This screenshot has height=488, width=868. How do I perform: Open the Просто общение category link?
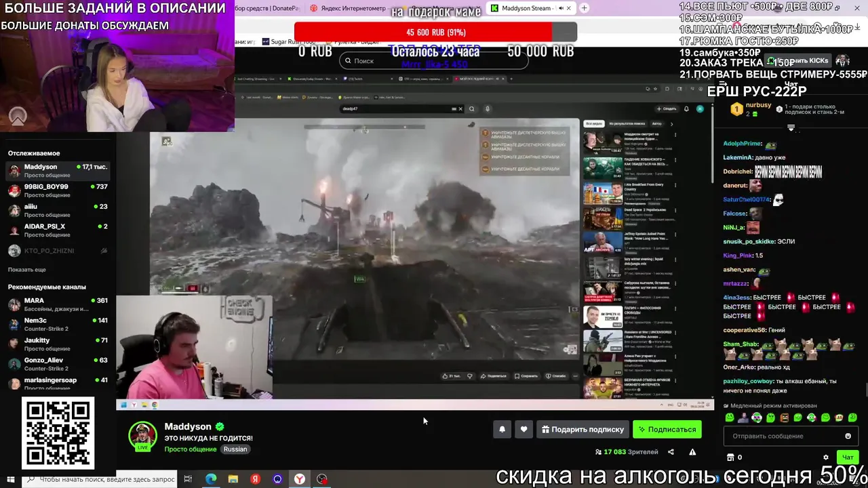tap(190, 449)
